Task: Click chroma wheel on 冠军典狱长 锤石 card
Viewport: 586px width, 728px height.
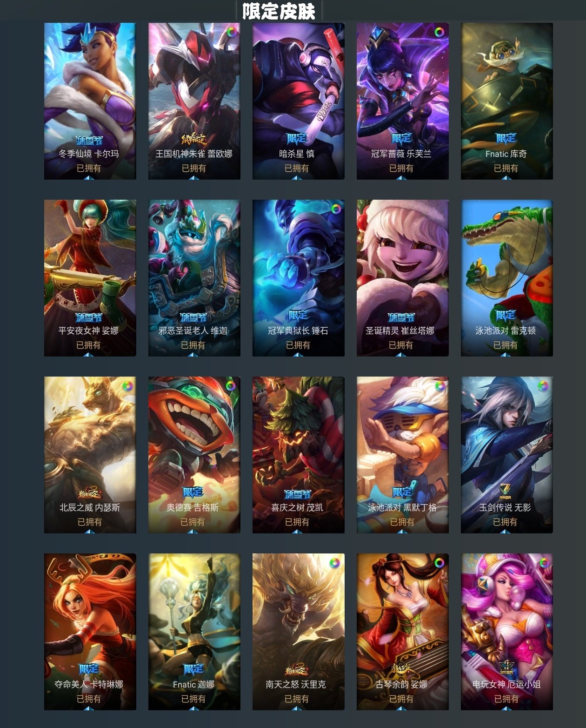Action: 335,209
